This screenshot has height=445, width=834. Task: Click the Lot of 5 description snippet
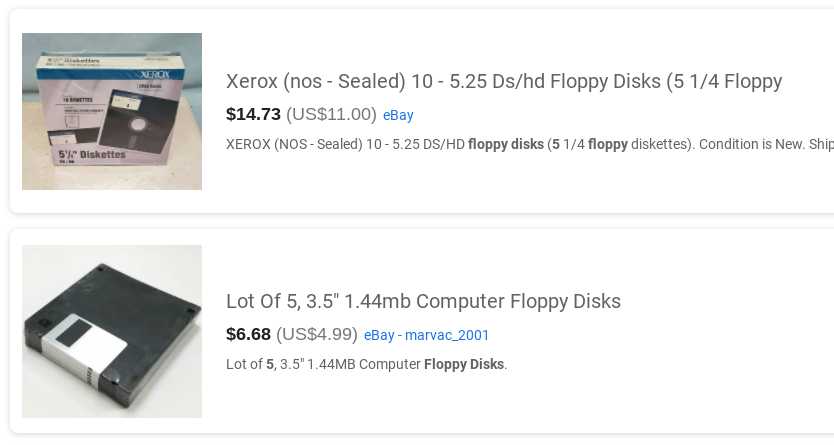(366, 364)
